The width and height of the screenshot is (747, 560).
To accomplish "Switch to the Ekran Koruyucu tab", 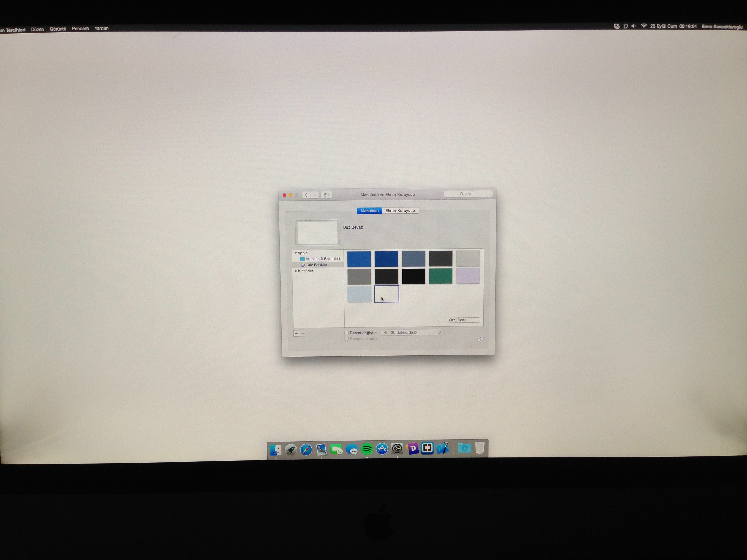I will (400, 211).
